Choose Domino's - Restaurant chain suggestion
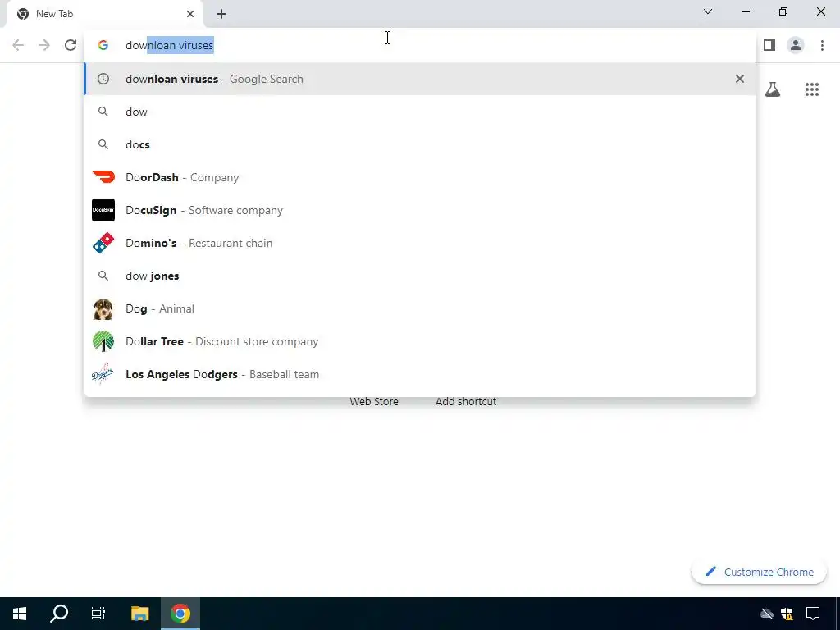This screenshot has height=630, width=840. pos(420,243)
